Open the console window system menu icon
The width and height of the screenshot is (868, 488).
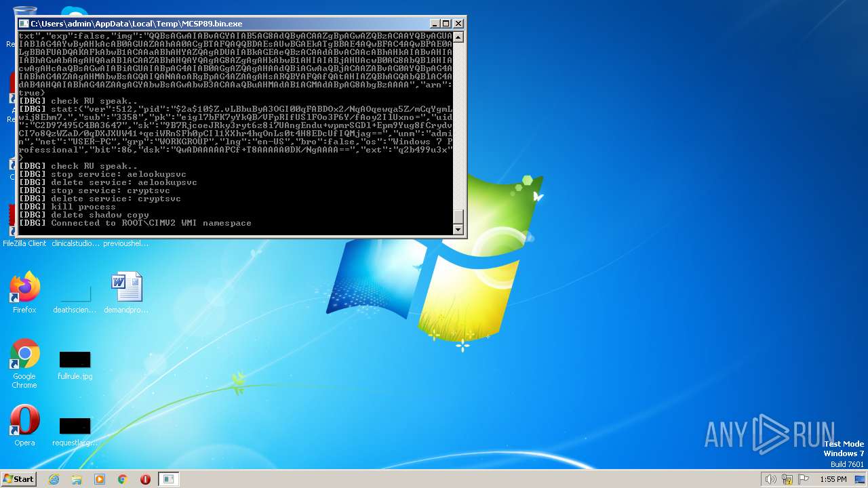[x=24, y=24]
